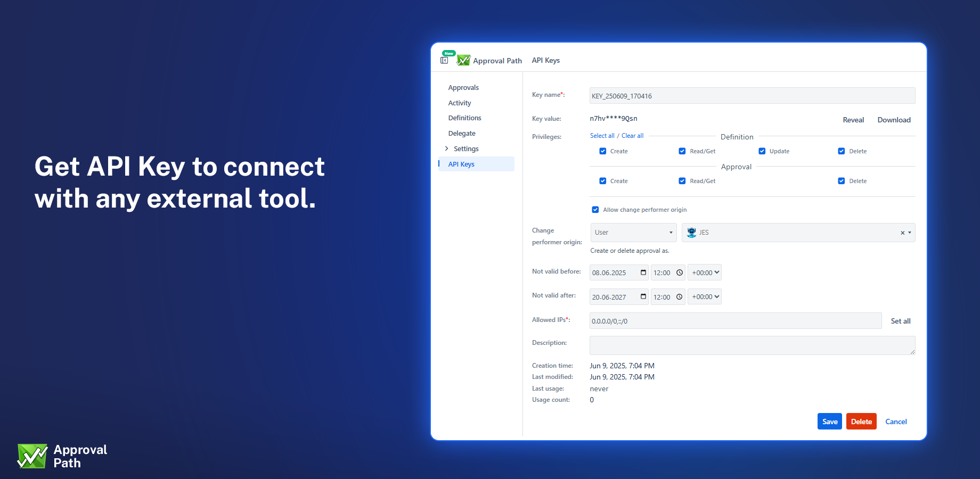Collapse the sidebar with the panel icon
This screenshot has height=479, width=980.
(x=444, y=60)
